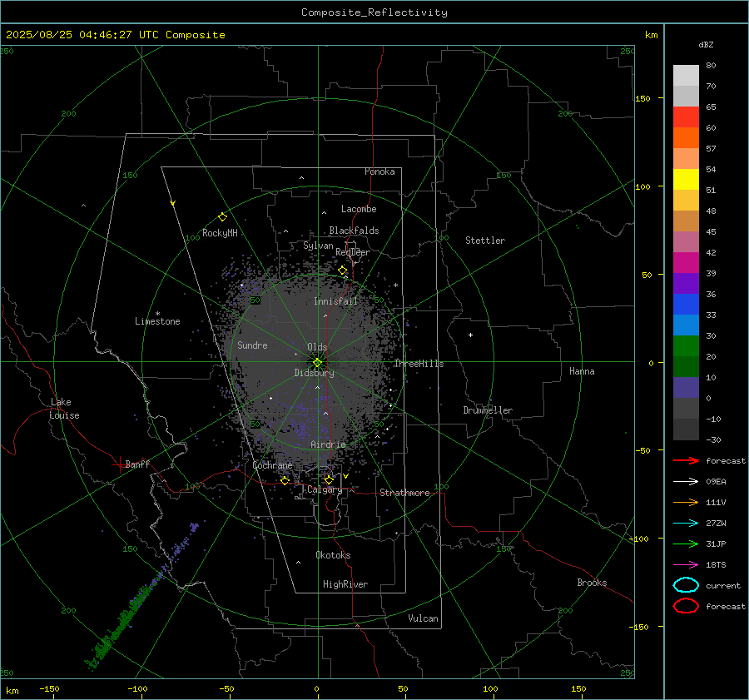The width and height of the screenshot is (749, 700).
Task: Click the Blackfalds label
Action: tap(354, 231)
